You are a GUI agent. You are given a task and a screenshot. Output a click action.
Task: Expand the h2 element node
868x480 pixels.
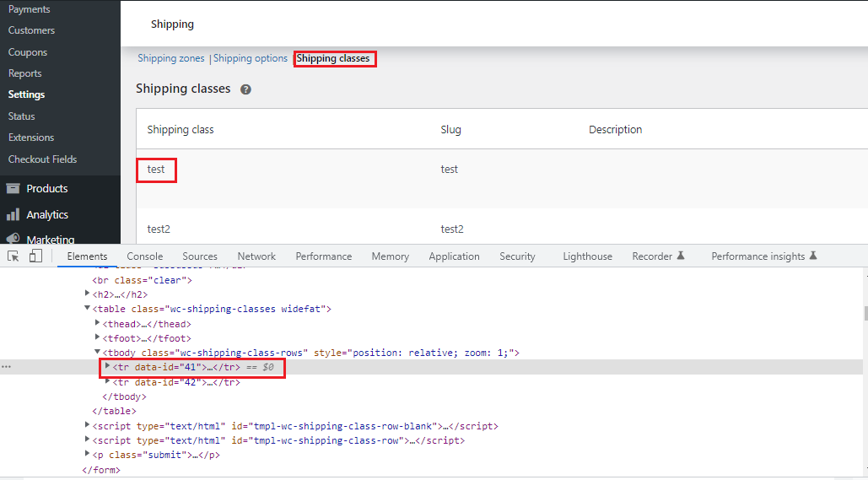(x=87, y=294)
